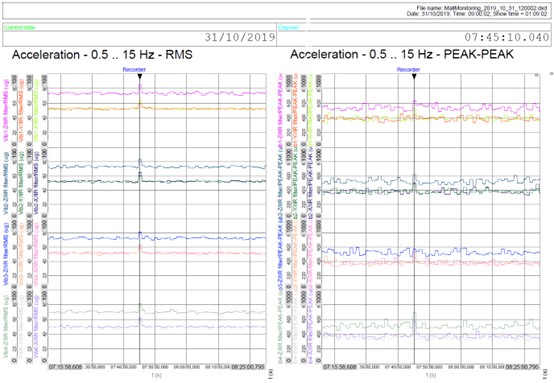This screenshot has width=554, height=383.
Task: Click the file name header text at top right
Action: 482,8
